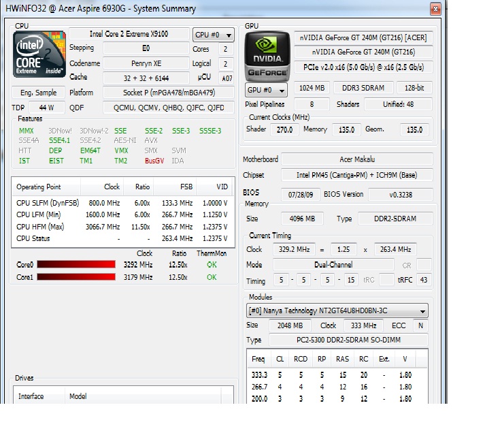Click the DDR3 SDRAM GPU memory type
The image size is (500, 448).
click(x=363, y=88)
